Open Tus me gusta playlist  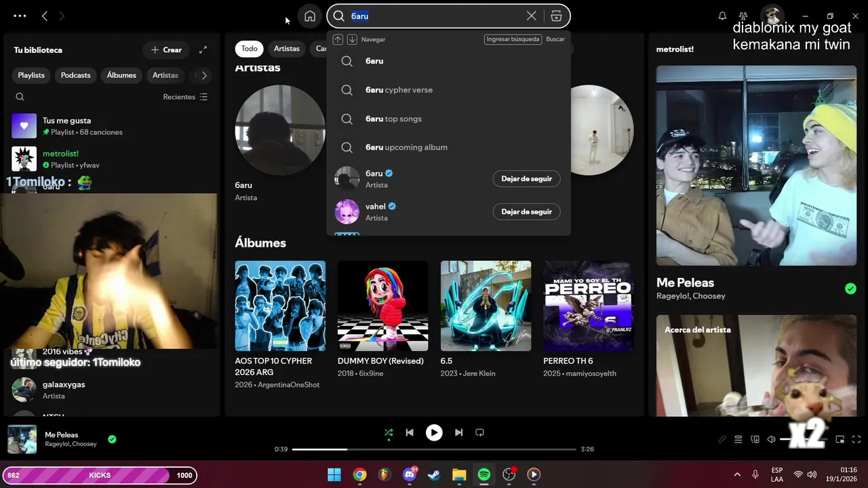coord(112,126)
